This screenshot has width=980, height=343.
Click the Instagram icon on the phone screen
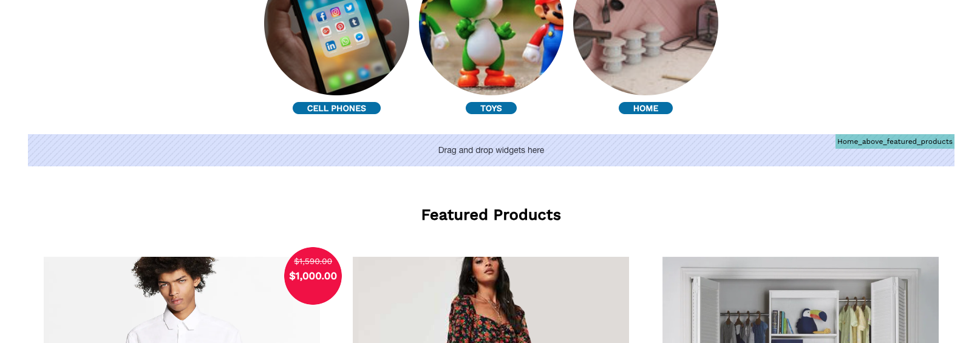pyautogui.click(x=335, y=12)
